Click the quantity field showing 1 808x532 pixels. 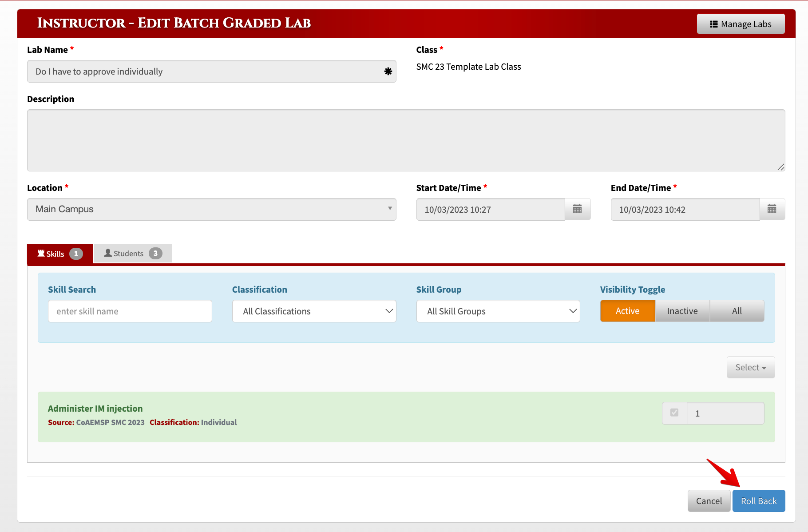725,413
